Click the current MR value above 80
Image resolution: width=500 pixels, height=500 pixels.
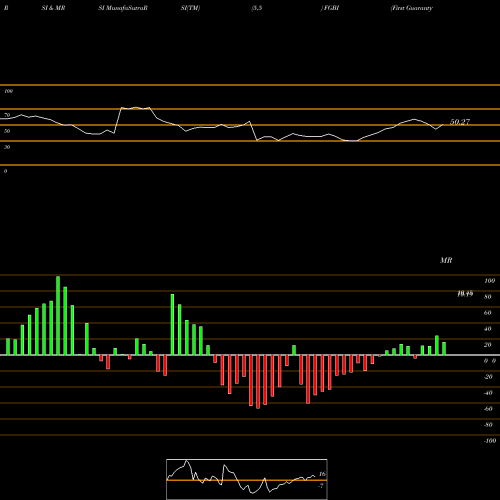pyautogui.click(x=465, y=294)
